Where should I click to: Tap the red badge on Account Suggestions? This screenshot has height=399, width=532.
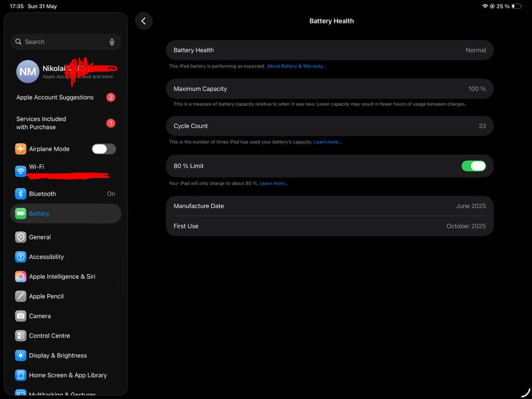[x=111, y=98]
